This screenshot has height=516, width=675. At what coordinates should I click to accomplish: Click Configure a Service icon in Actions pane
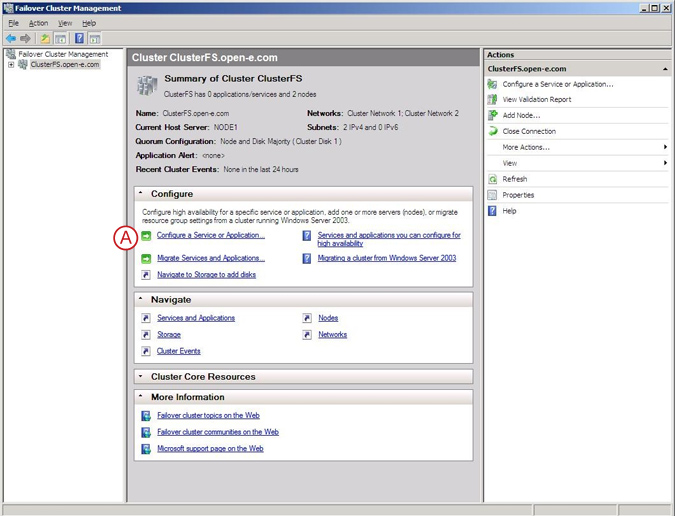492,84
